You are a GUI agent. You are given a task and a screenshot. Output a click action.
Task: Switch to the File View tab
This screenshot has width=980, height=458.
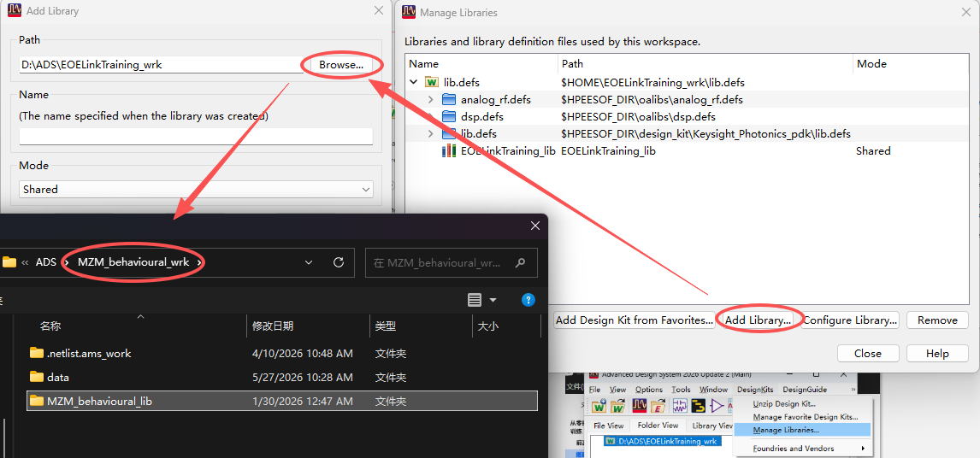pyautogui.click(x=608, y=426)
